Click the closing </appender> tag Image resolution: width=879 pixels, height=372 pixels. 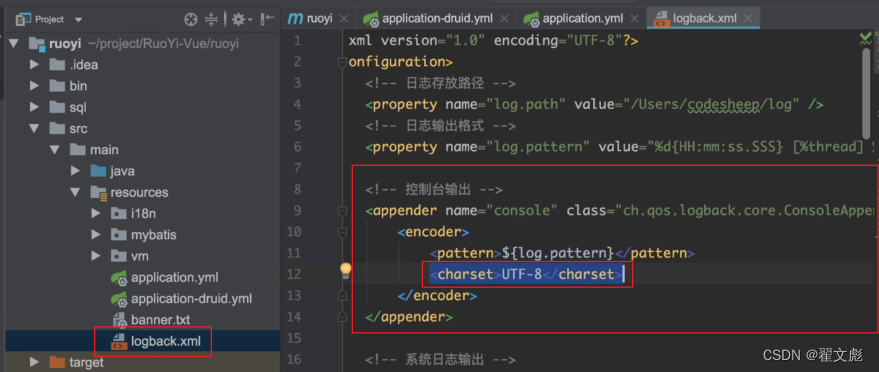pyautogui.click(x=409, y=317)
